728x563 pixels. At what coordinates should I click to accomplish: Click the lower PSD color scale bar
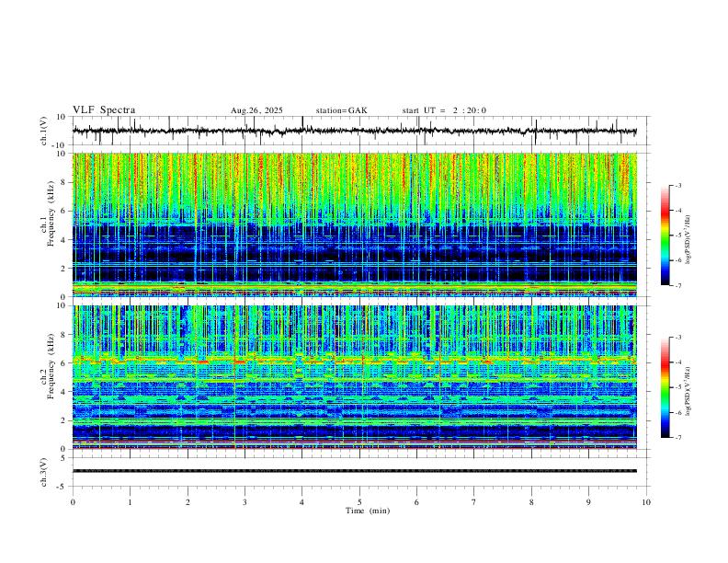[665, 387]
